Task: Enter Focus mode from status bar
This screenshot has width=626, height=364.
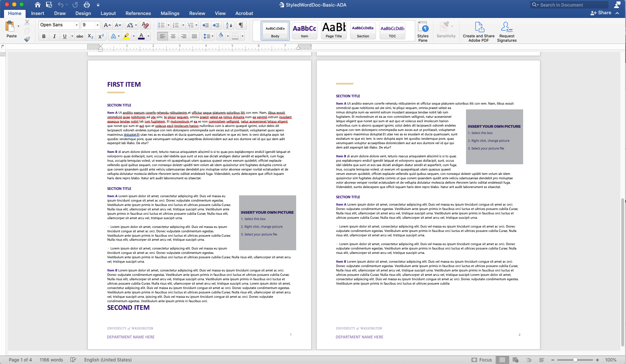Action: pyautogui.click(x=482, y=360)
